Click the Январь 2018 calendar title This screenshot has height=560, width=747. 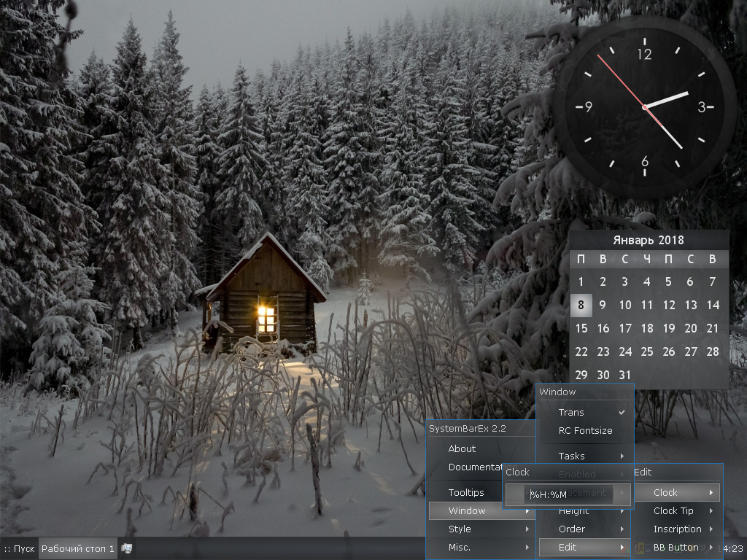point(649,240)
